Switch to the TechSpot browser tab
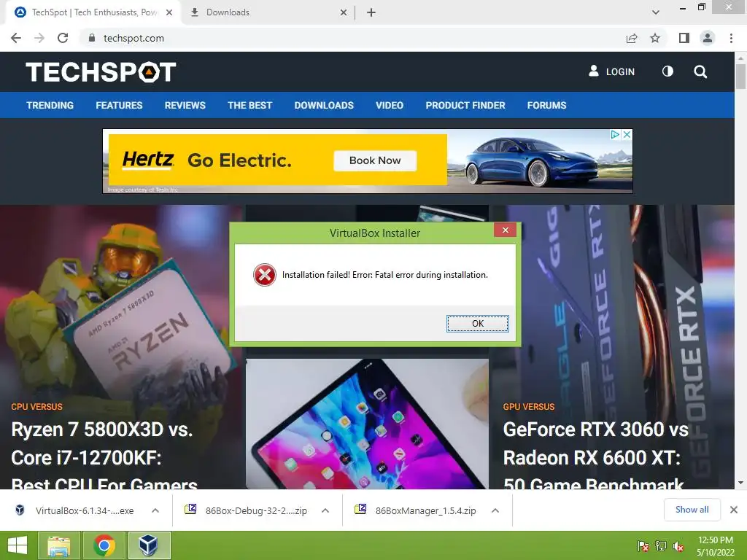The width and height of the screenshot is (747, 560). point(93,12)
